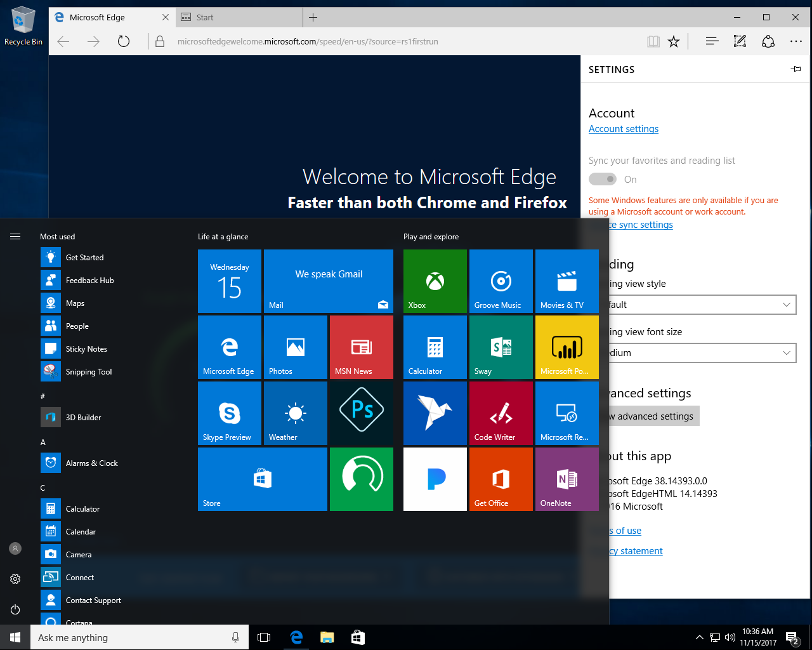Click the Edge Hub icon

[x=712, y=41]
